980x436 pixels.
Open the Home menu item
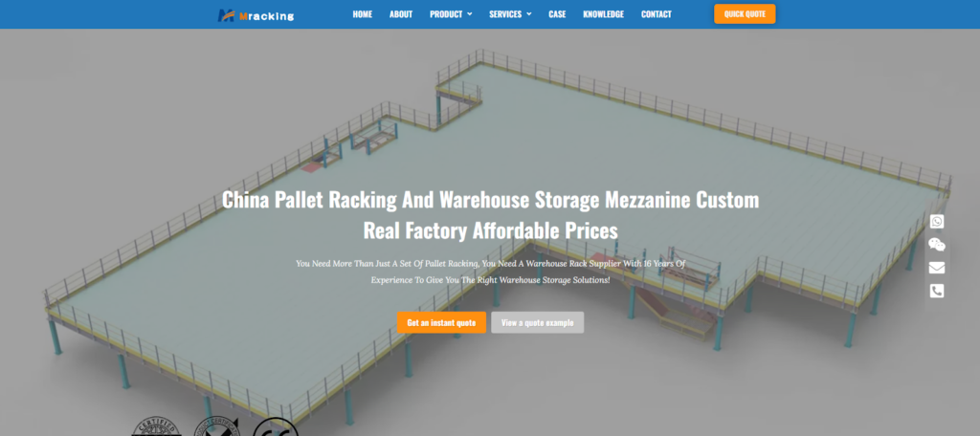(x=362, y=14)
